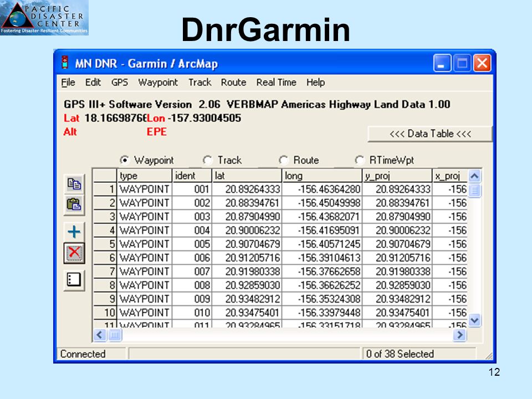The image size is (532, 399).
Task: Click the 'Connected' status bar text
Action: tap(83, 354)
